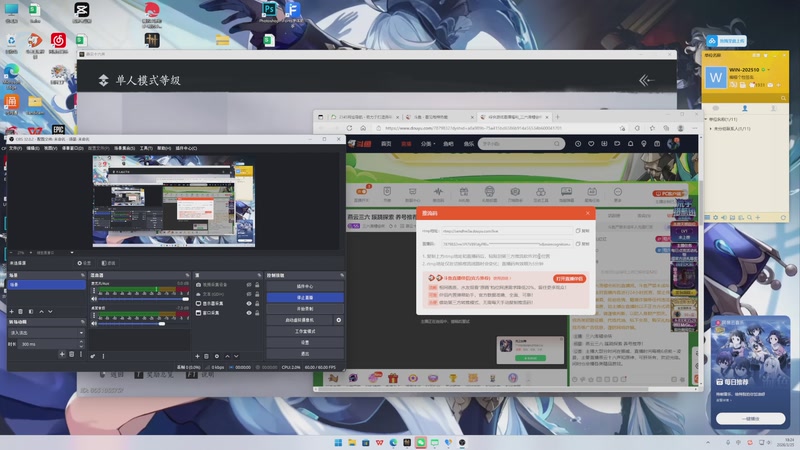The height and width of the screenshot is (450, 800).
Task: Open the 淡入淡出 transition dropdown
Action: pyautogui.click(x=46, y=333)
